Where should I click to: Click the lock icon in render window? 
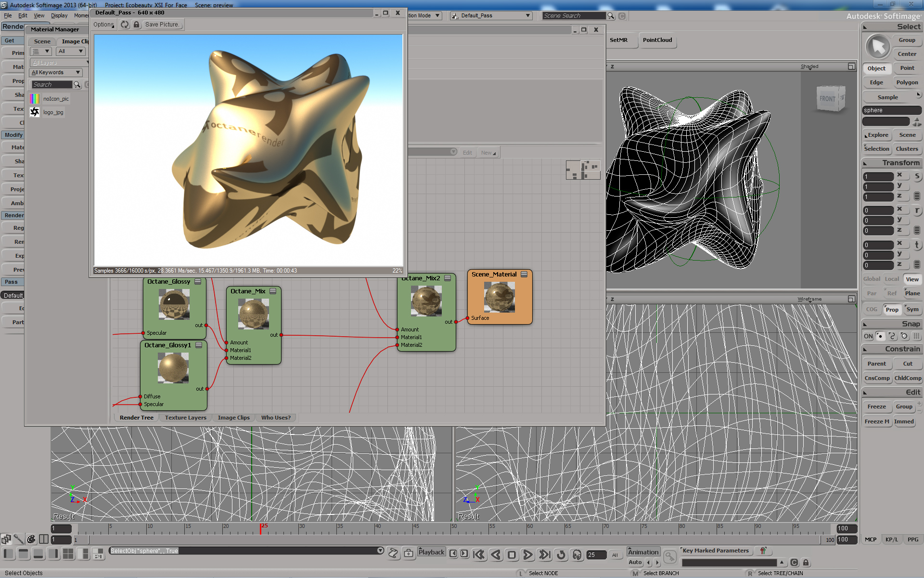[x=136, y=25]
